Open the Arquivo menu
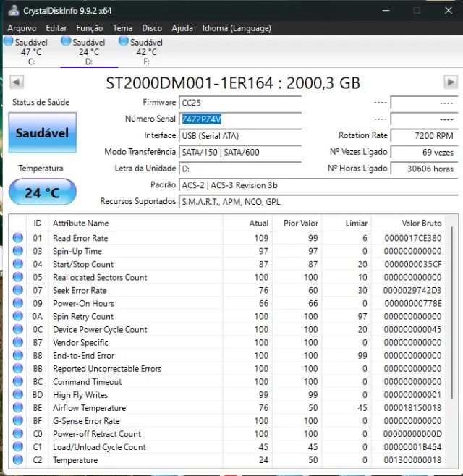This screenshot has width=463, height=476. tap(22, 28)
